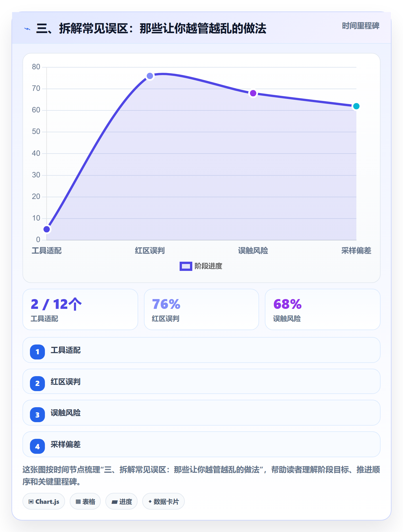Click the 采样偏差 teal data point

point(356,106)
